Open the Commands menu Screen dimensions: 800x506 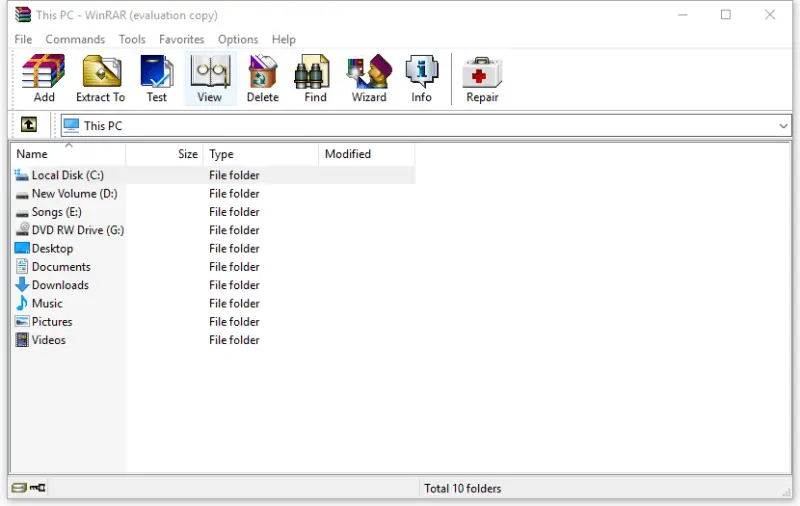[x=75, y=39]
